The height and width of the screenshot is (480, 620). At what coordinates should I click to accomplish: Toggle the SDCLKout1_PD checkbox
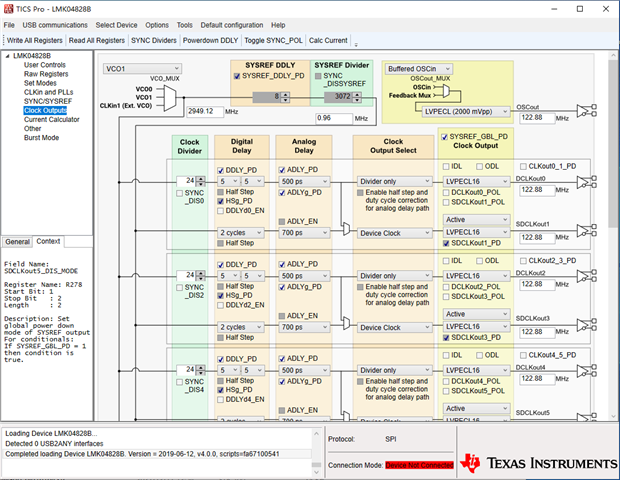(446, 243)
